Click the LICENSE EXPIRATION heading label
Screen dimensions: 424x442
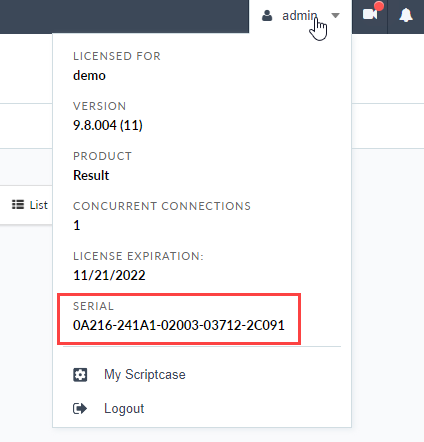[138, 256]
